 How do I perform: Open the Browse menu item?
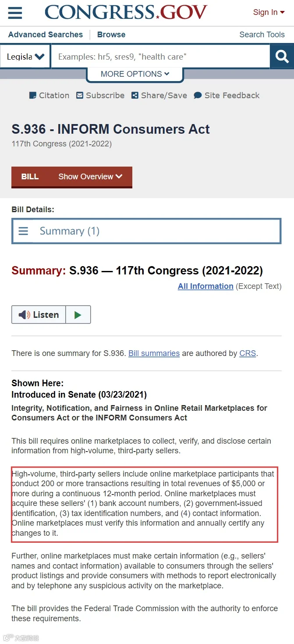point(111,35)
